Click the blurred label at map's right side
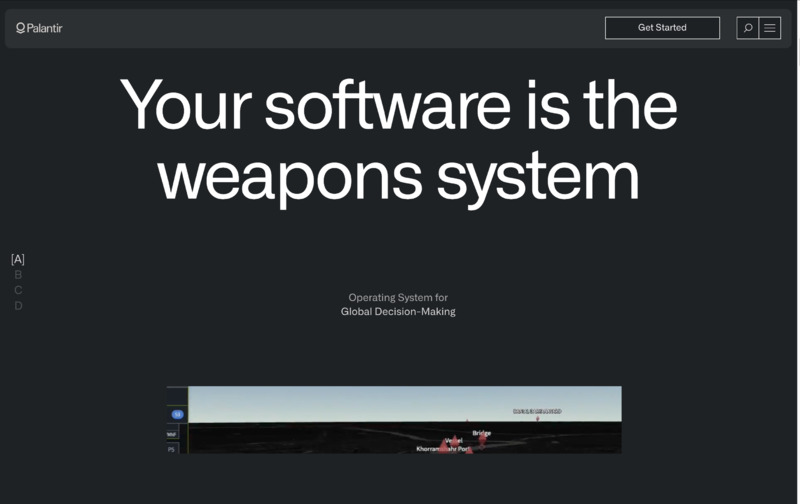The image size is (800, 504). pos(537,411)
